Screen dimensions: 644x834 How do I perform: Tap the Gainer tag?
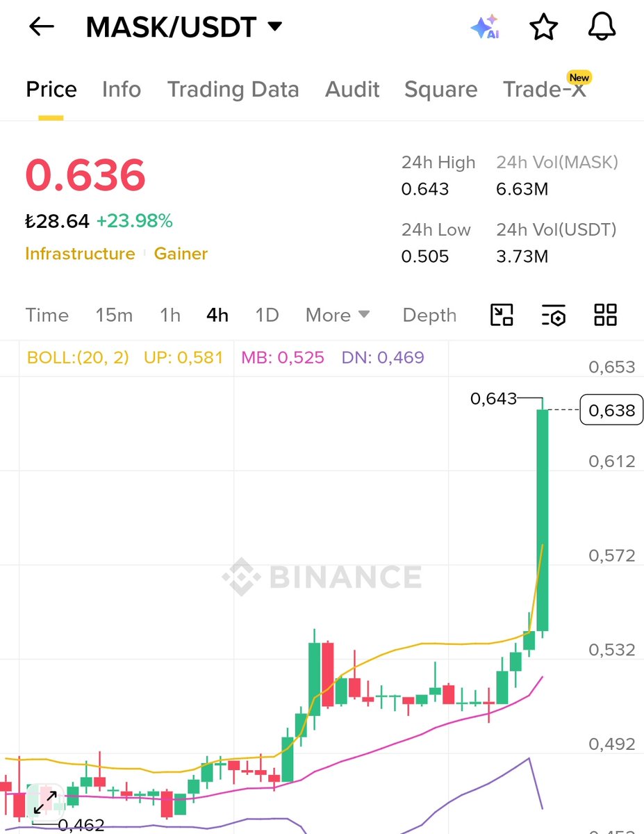click(181, 254)
